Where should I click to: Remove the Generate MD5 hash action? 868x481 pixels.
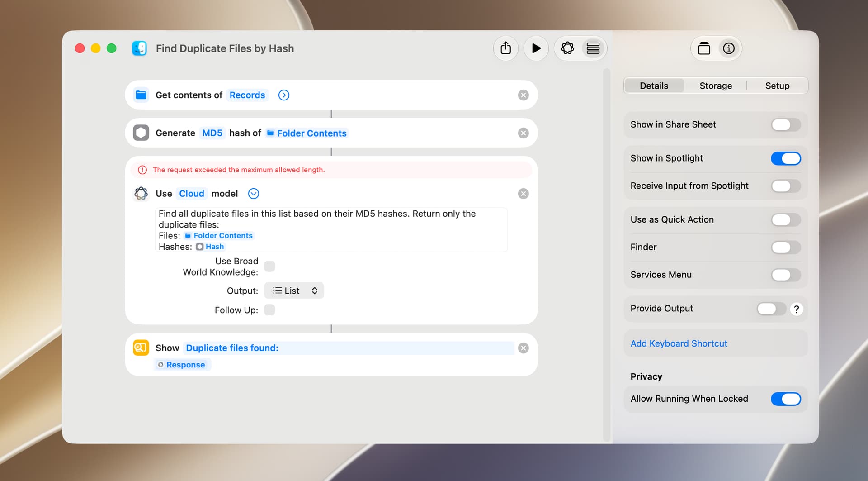click(x=523, y=133)
